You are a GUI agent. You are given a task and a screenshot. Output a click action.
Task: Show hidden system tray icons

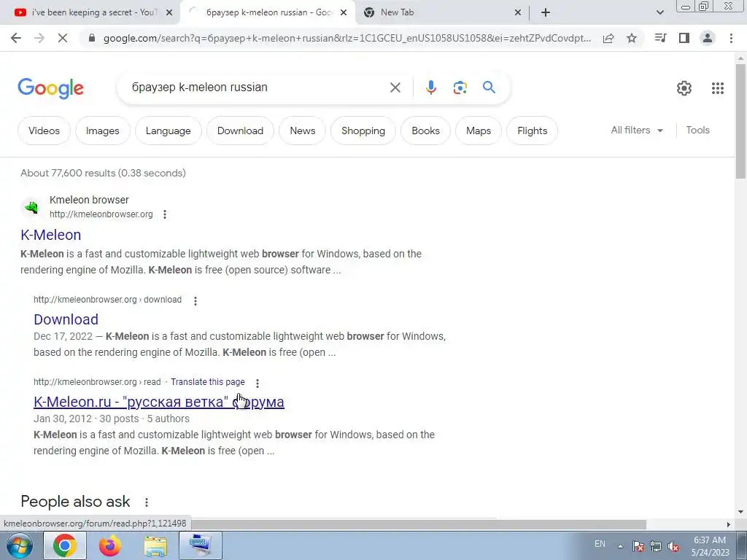pos(620,546)
